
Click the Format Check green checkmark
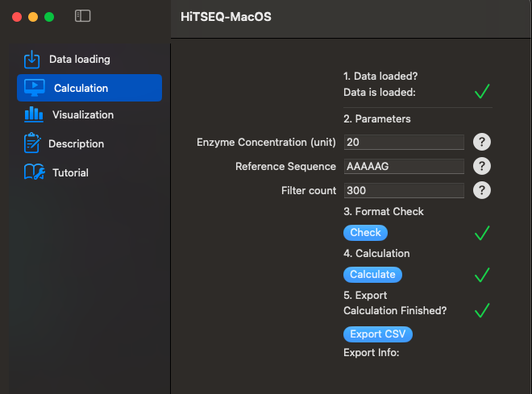482,233
